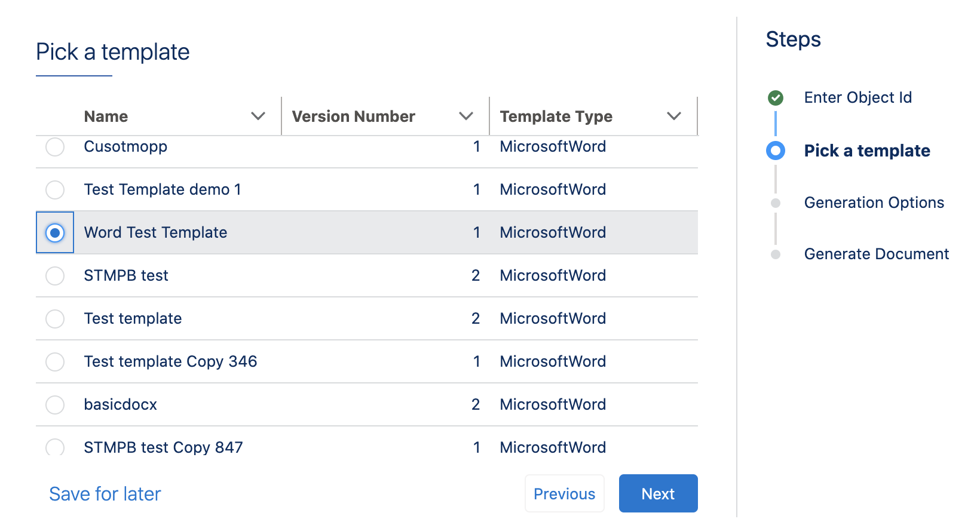980x528 pixels.
Task: Open the Generation Options step label
Action: coord(874,203)
